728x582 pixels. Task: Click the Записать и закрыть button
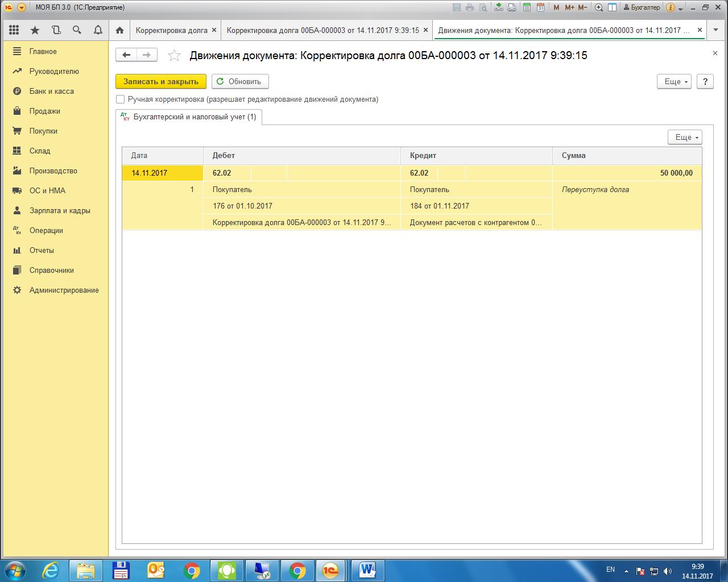click(161, 81)
